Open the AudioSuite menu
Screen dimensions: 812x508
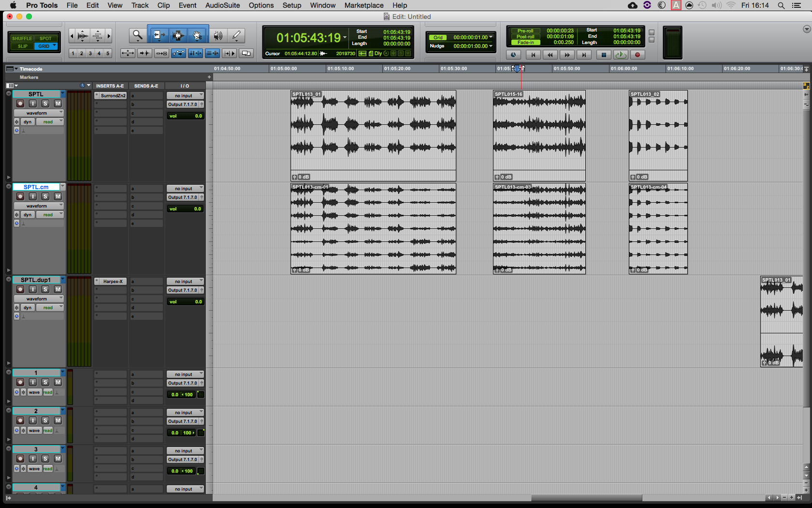[222, 5]
